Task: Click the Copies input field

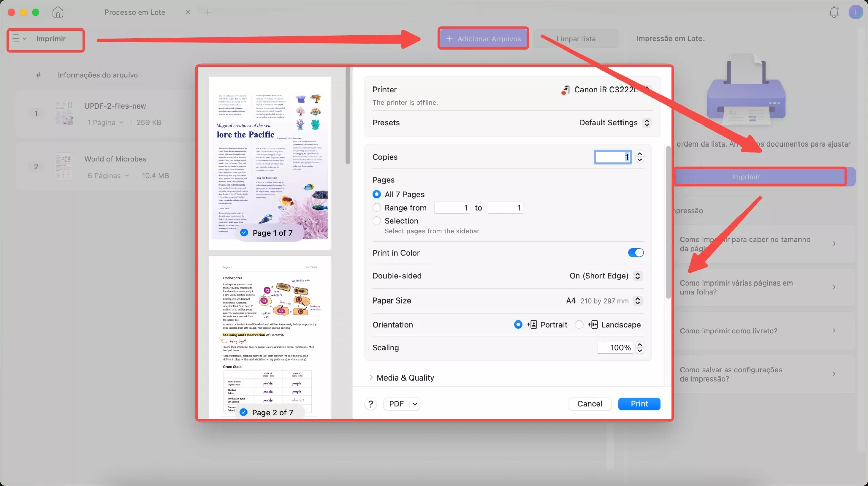Action: pyautogui.click(x=613, y=157)
